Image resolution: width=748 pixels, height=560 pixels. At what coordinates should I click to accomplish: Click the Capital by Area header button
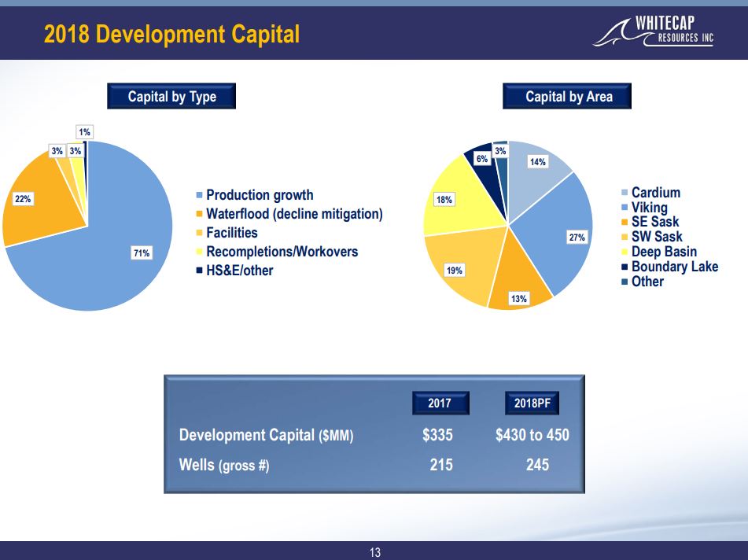(x=569, y=97)
